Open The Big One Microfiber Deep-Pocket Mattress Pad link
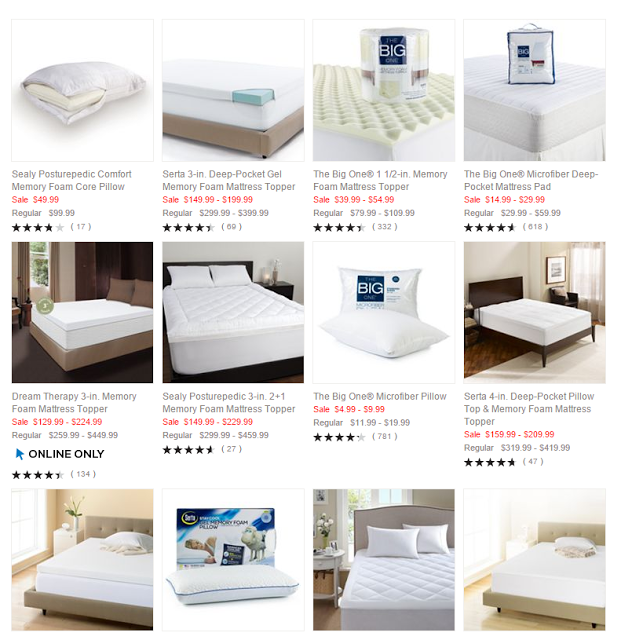This screenshot has width=621, height=640. (x=531, y=180)
